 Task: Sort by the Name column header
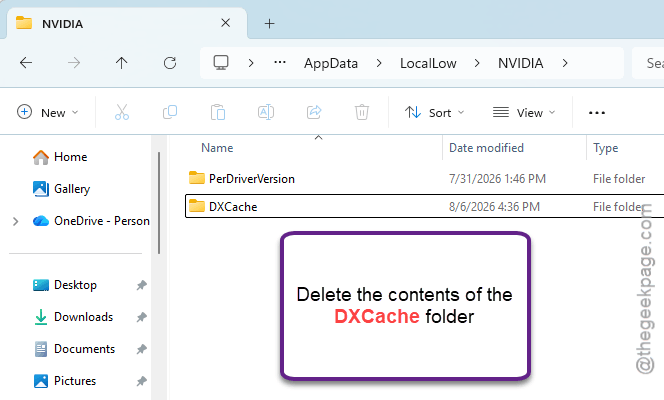coord(217,148)
